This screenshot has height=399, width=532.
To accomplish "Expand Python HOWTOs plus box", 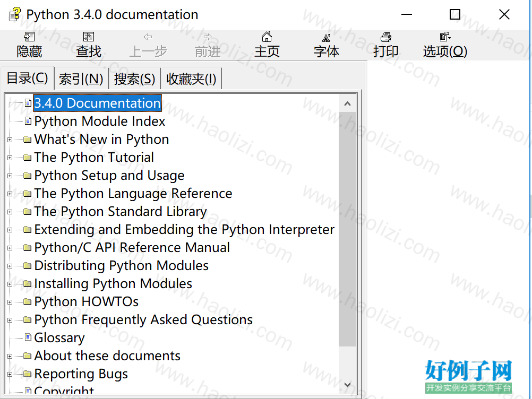I will (x=10, y=302).
